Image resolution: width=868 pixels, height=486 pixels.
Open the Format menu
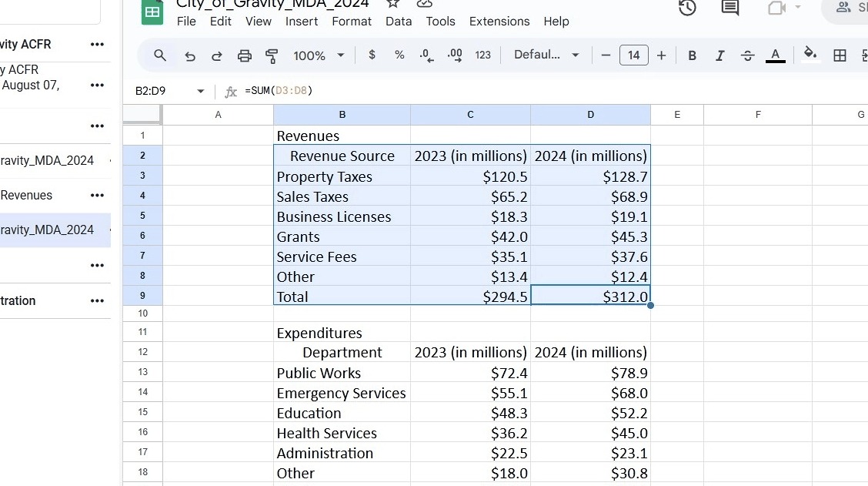coord(352,21)
